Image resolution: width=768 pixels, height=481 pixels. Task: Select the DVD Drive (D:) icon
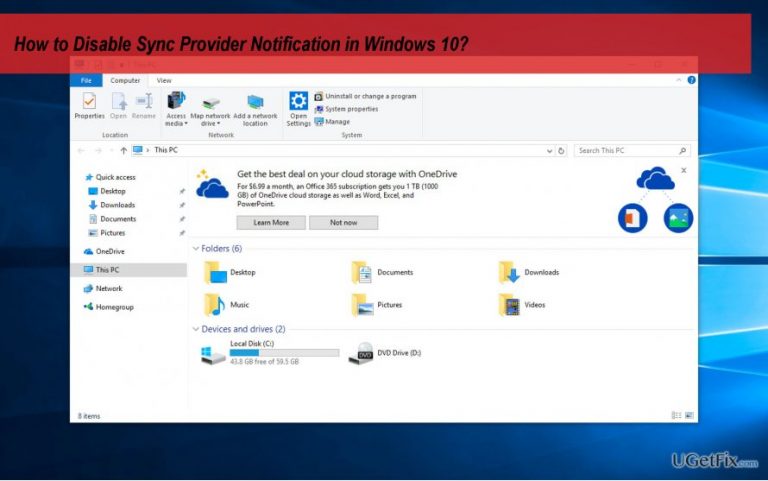(361, 353)
